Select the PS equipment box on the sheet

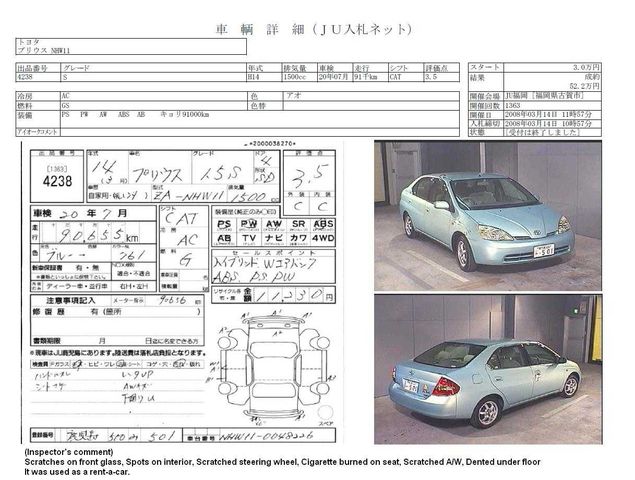click(224, 225)
